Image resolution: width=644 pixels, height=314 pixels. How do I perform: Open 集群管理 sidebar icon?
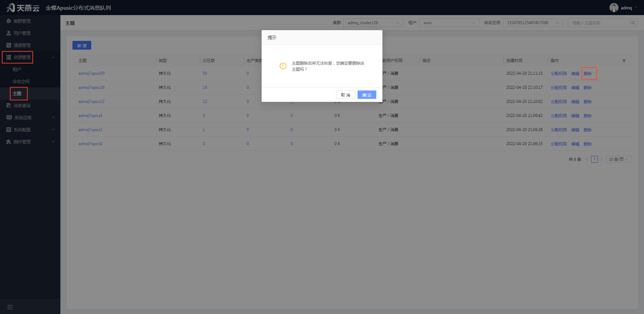pyautogui.click(x=9, y=21)
